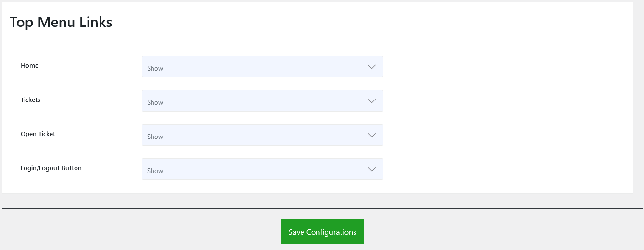Click the Show value in Login/Logout dropdown
644x250 pixels.
155,171
